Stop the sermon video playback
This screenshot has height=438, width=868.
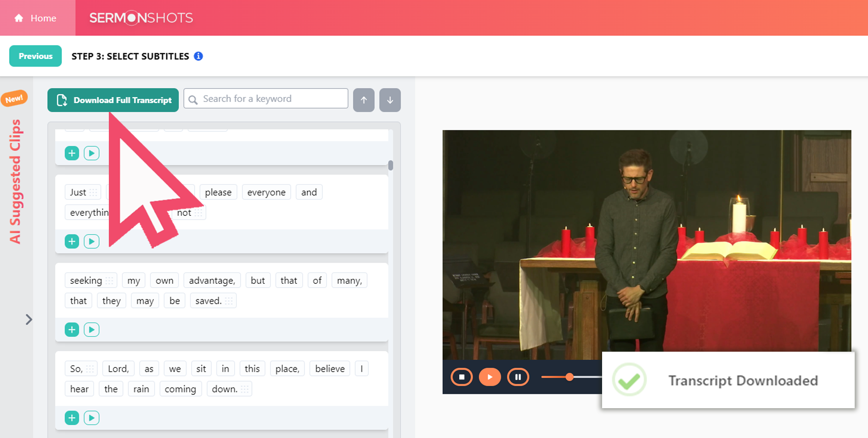tap(462, 376)
